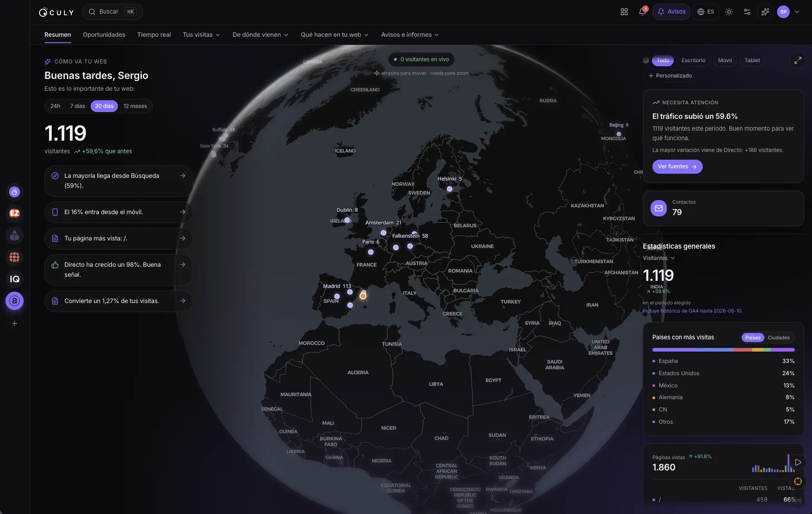
Task: Open the apps grid icon in the header
Action: [624, 12]
